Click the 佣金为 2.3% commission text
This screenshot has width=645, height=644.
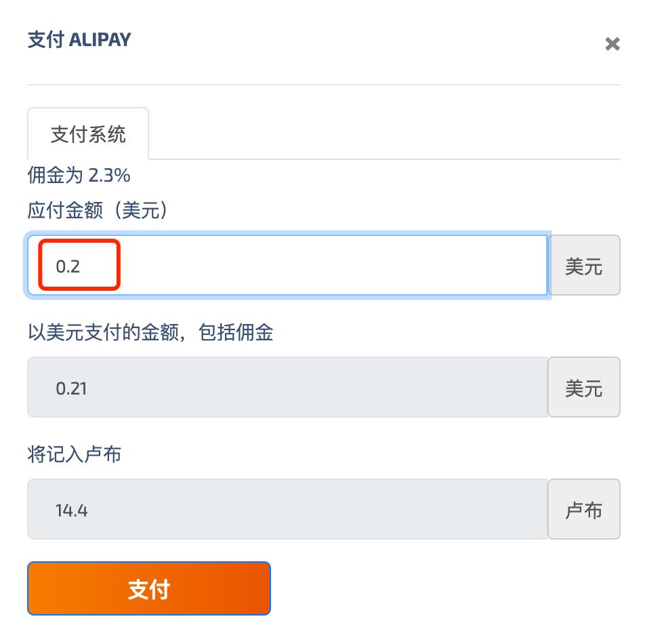(x=79, y=176)
